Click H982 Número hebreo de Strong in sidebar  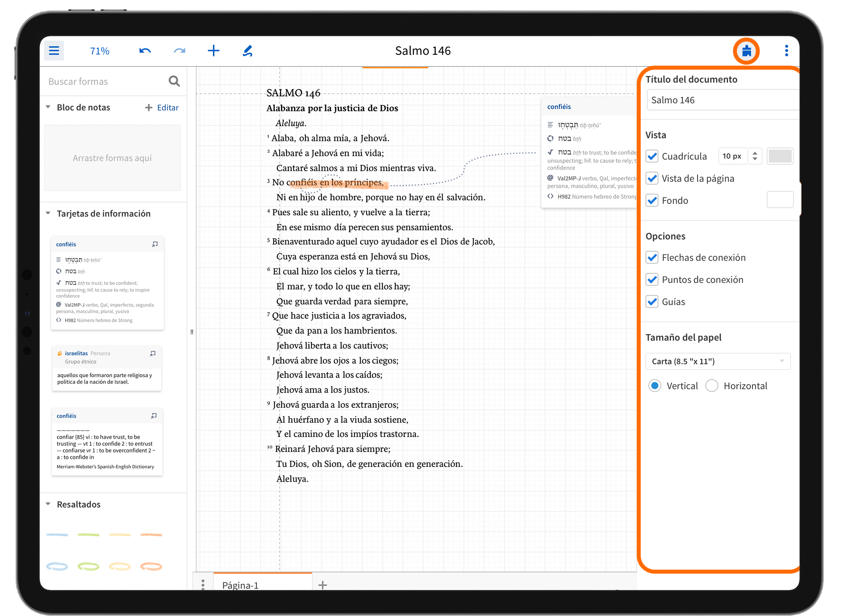pos(99,321)
